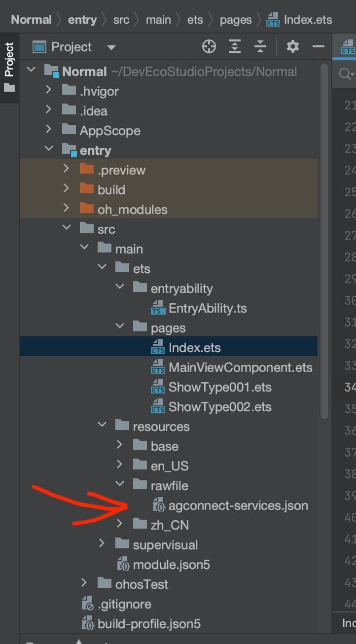Click the locate/select opened file target icon
356x644 pixels.
point(209,47)
